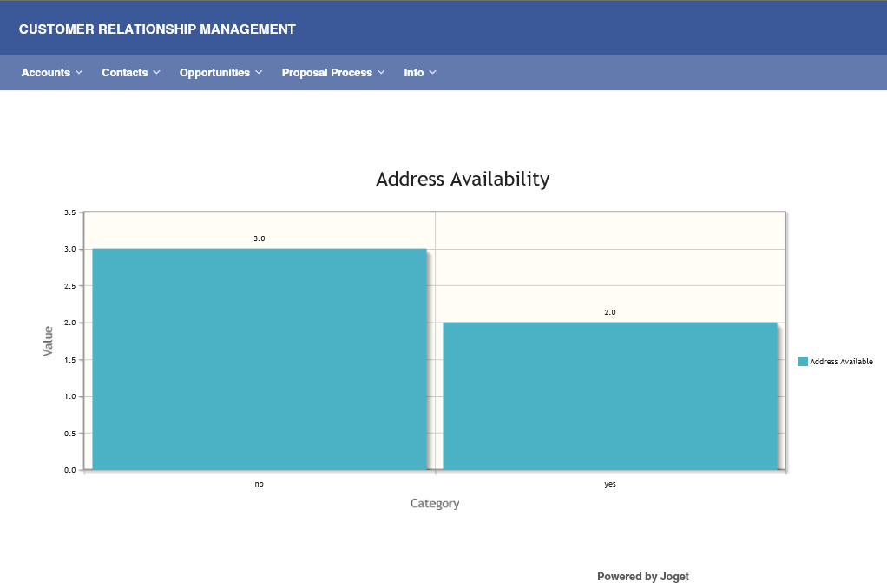Select the "yes" category bar in chart
Screen dimensions: 887x588
(x=609, y=395)
